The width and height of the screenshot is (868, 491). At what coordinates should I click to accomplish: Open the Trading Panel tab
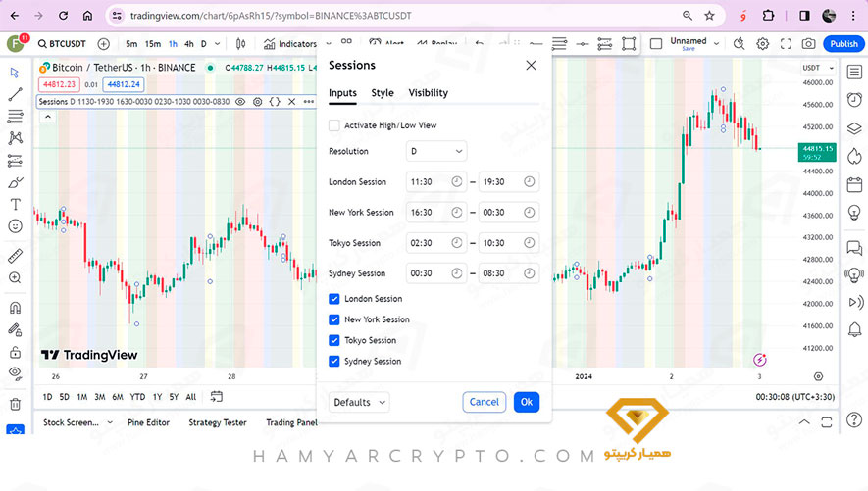pyautogui.click(x=291, y=422)
